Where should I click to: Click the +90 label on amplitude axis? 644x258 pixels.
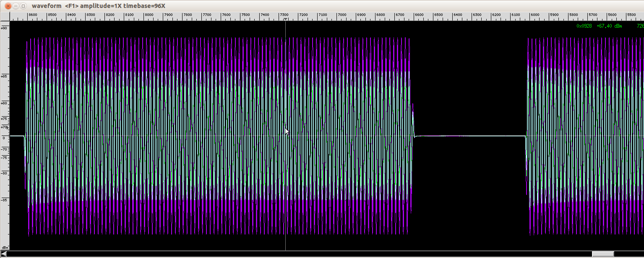[4, 28]
